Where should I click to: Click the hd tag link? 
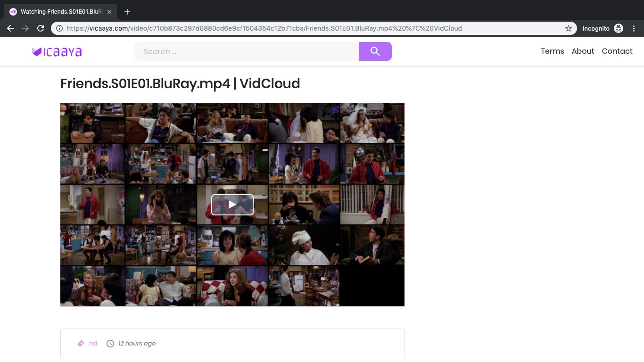coord(93,344)
